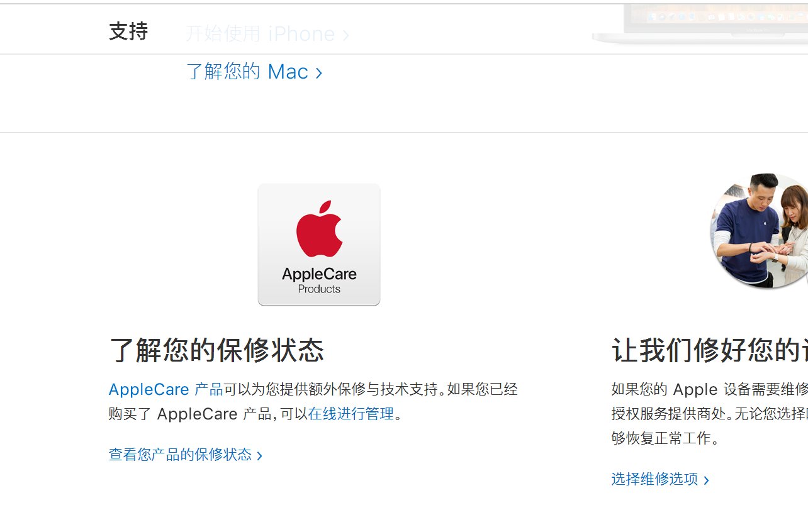Expand the chevron next to 查看您产品的保修状态
This screenshot has height=532, width=808.
[x=261, y=455]
